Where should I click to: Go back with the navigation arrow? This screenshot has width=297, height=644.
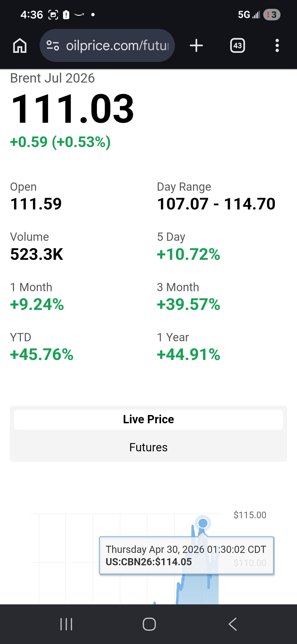click(233, 624)
